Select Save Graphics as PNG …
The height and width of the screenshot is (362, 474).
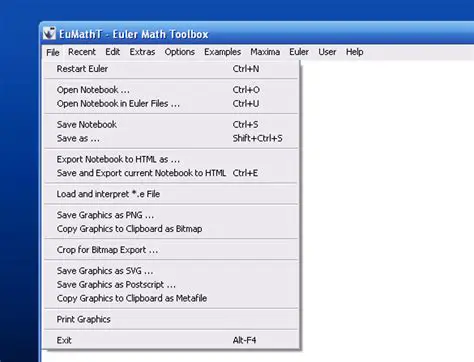(x=171, y=215)
